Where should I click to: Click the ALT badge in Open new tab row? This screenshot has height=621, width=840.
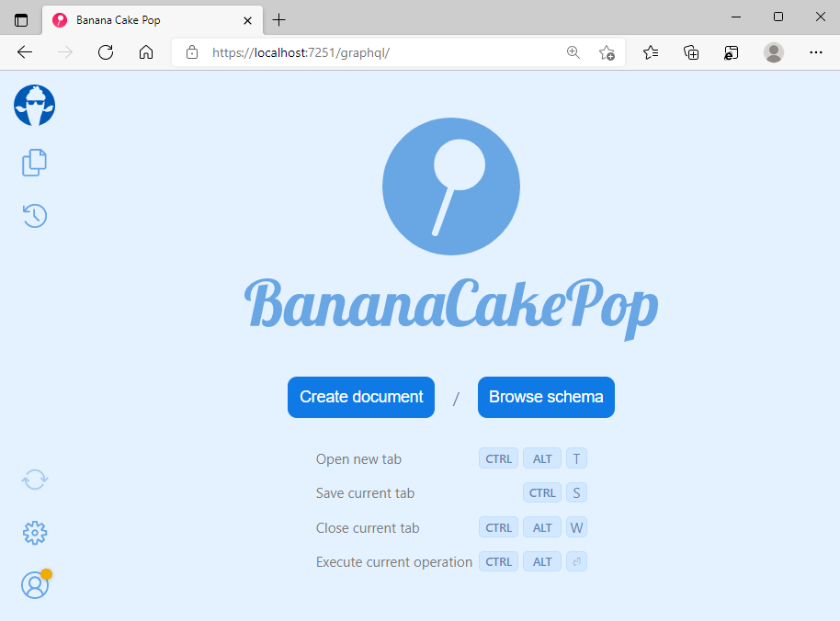(542, 458)
